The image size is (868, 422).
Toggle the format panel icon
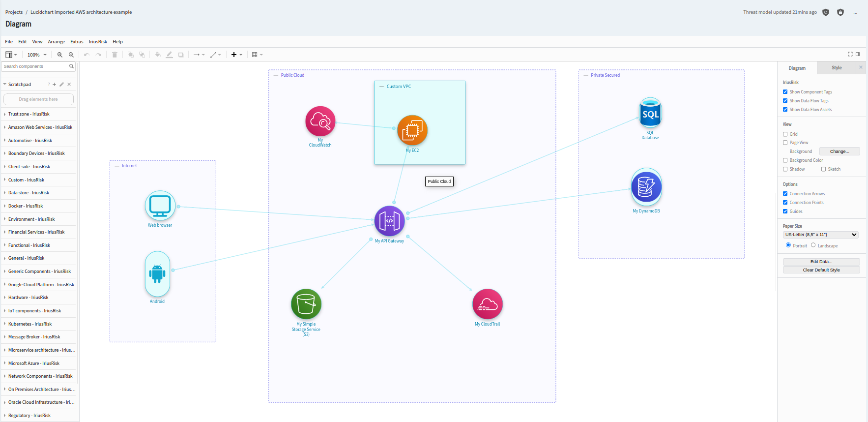(x=858, y=54)
